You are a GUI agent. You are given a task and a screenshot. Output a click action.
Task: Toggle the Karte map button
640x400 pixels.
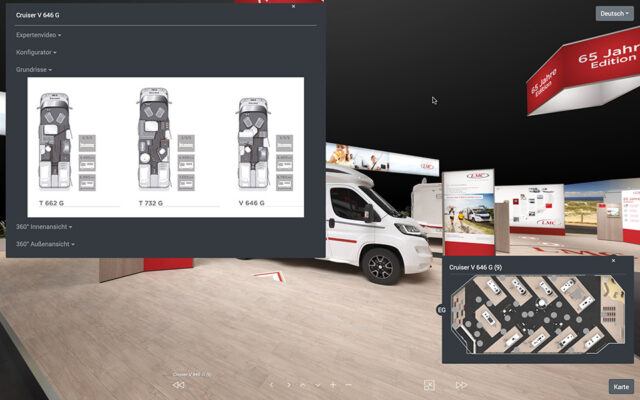click(621, 387)
